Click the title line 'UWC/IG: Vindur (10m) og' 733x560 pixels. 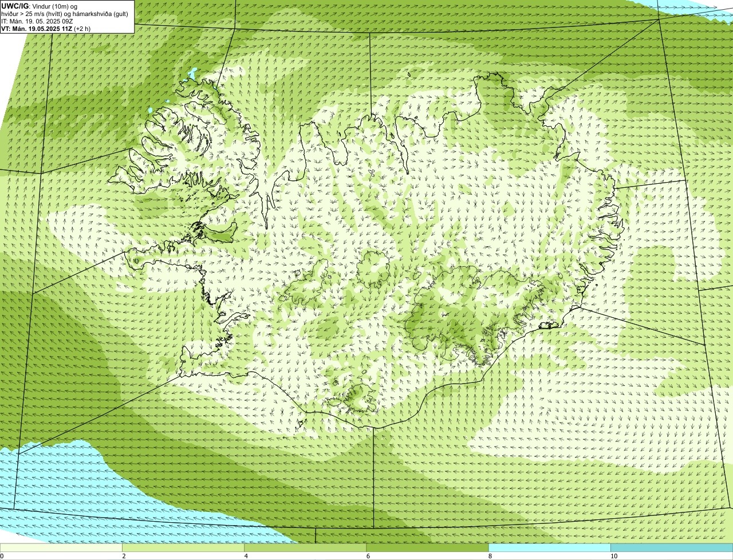pos(39,6)
